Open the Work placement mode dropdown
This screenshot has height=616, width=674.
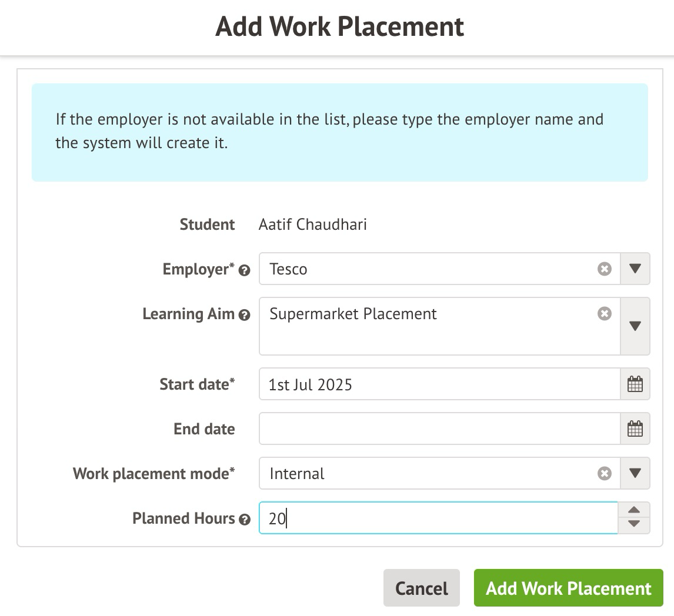(x=635, y=474)
